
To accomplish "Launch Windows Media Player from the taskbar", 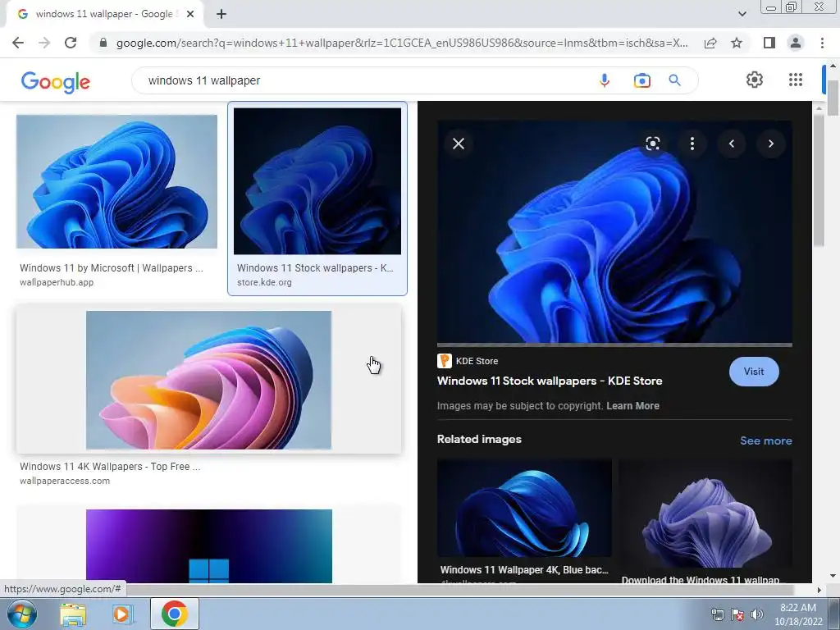I will click(x=121, y=614).
